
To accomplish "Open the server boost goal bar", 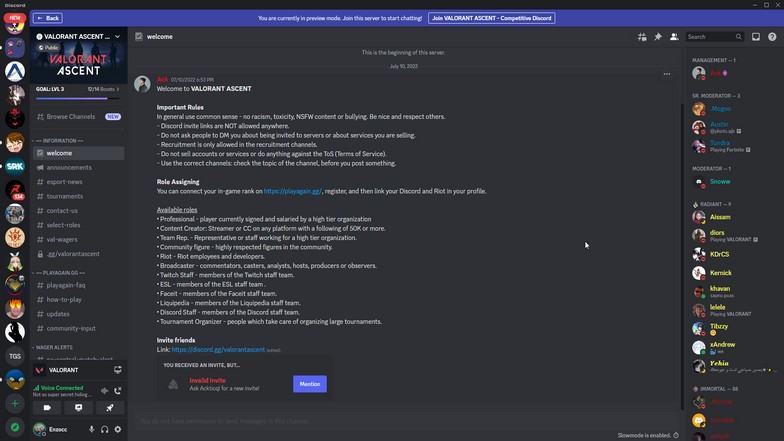I will pos(78,92).
